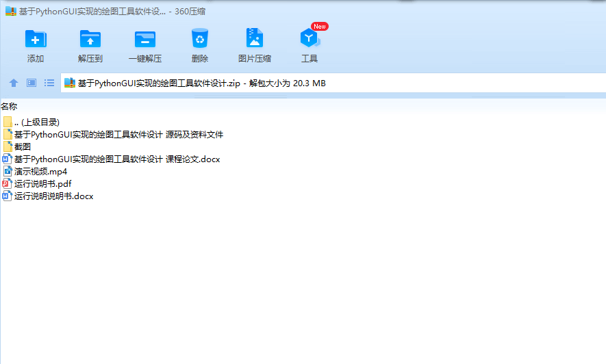Click the folder icon of 源码及资料文件
Screen dimensions: 606x364
pyautogui.click(x=8, y=134)
